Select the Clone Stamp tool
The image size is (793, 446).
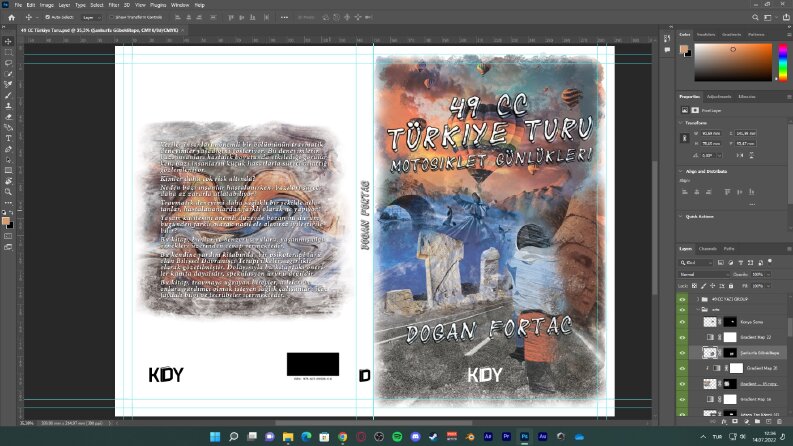pos(8,106)
